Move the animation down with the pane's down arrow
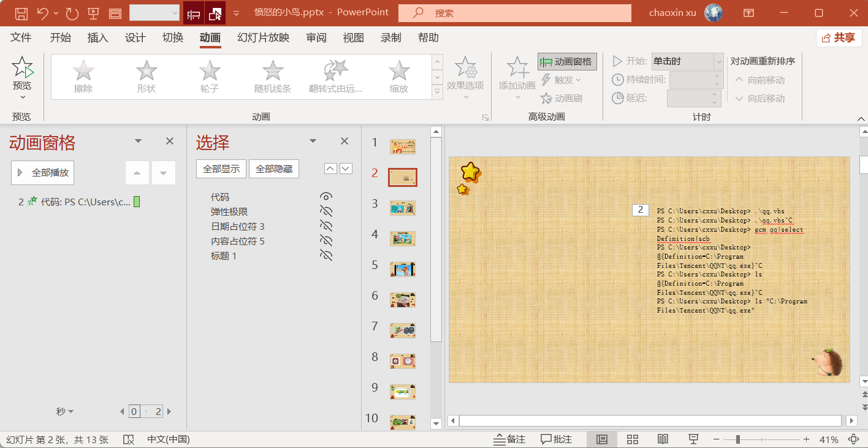Image resolution: width=868 pixels, height=448 pixels. 164,173
